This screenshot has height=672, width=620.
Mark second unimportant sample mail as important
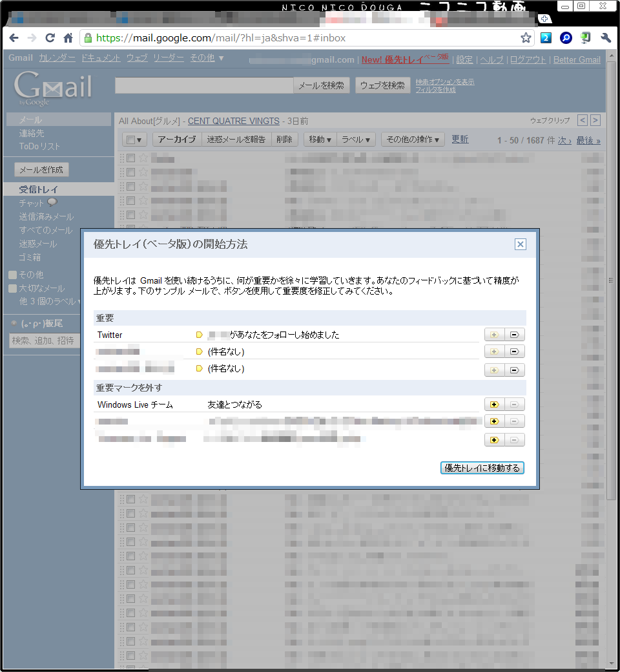coord(494,421)
